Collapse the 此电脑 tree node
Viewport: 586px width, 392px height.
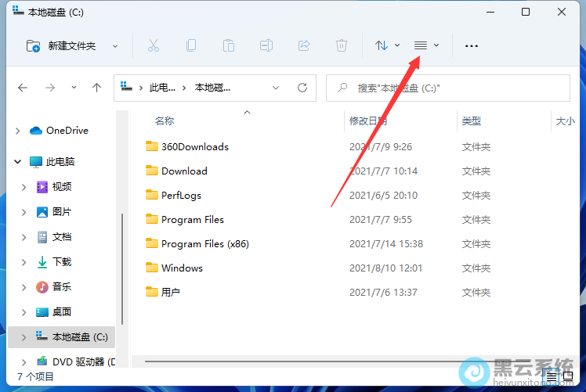tap(18, 162)
